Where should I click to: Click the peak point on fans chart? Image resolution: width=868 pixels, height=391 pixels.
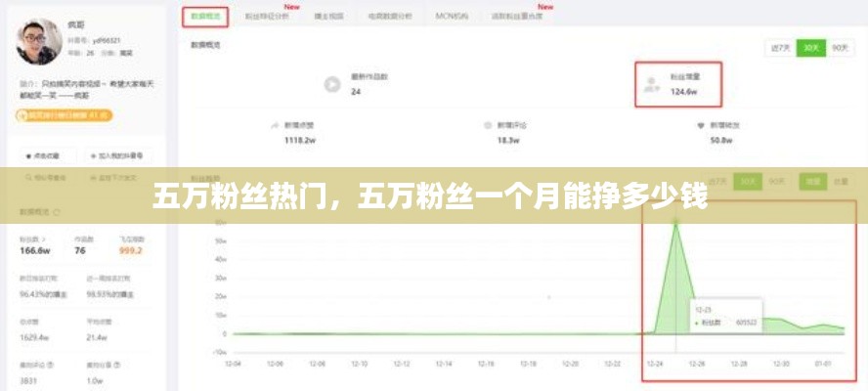click(x=675, y=222)
